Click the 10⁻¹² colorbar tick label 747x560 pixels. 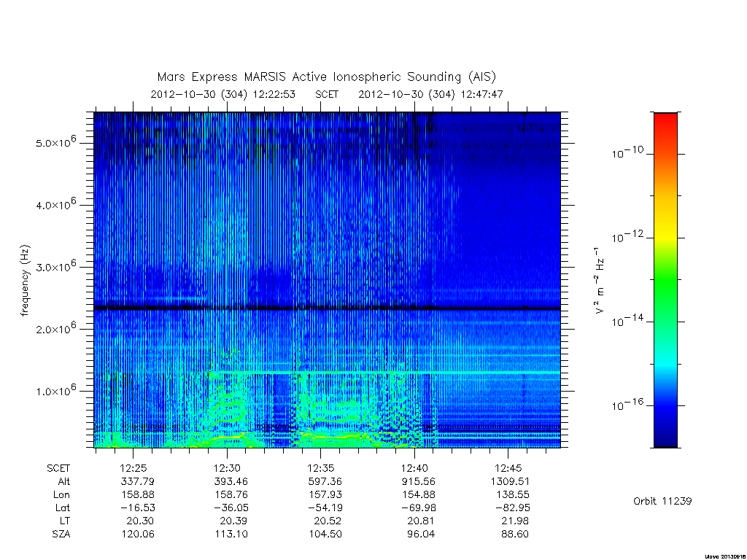[x=627, y=237]
